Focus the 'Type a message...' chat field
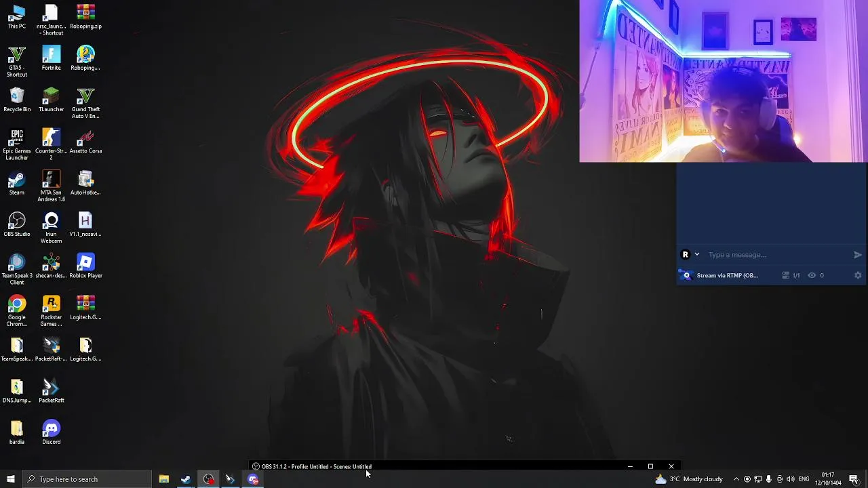This screenshot has height=488, width=868. [x=778, y=255]
